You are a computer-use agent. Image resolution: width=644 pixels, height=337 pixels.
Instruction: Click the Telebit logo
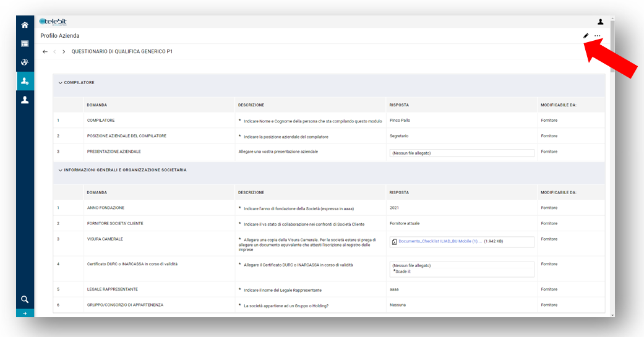(53, 22)
